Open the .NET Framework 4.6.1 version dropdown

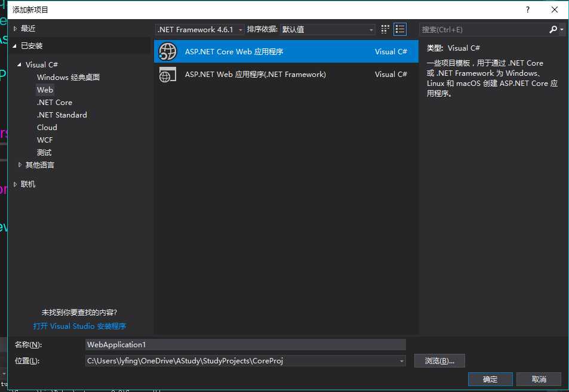pos(200,30)
